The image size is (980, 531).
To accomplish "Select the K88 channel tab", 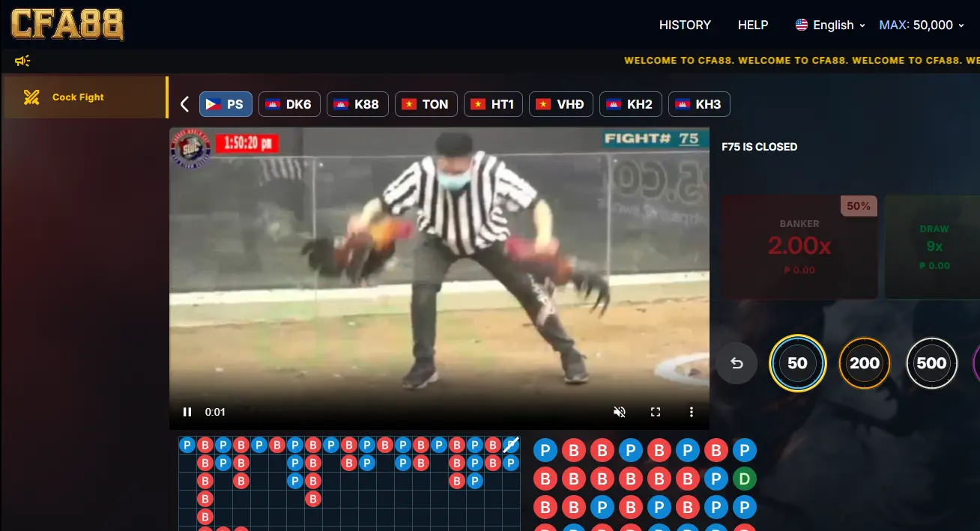I will click(357, 104).
